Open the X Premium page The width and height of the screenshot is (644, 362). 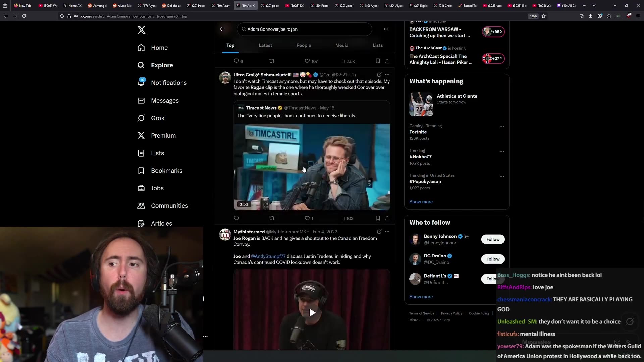pos(163,135)
